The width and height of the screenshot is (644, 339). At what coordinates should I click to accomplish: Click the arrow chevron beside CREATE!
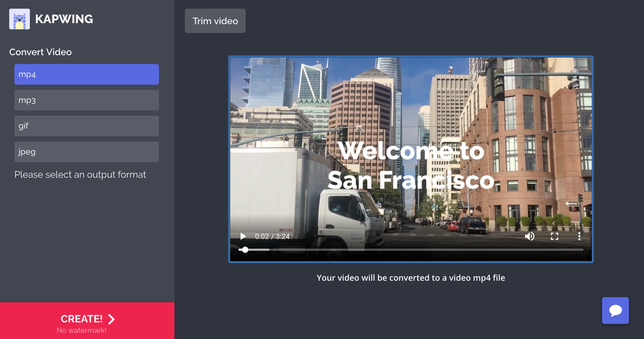tap(111, 319)
